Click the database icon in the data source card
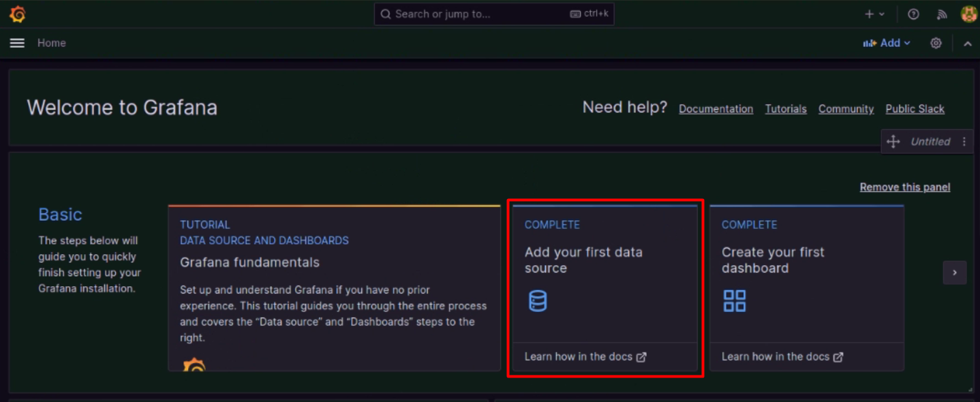 pos(538,300)
